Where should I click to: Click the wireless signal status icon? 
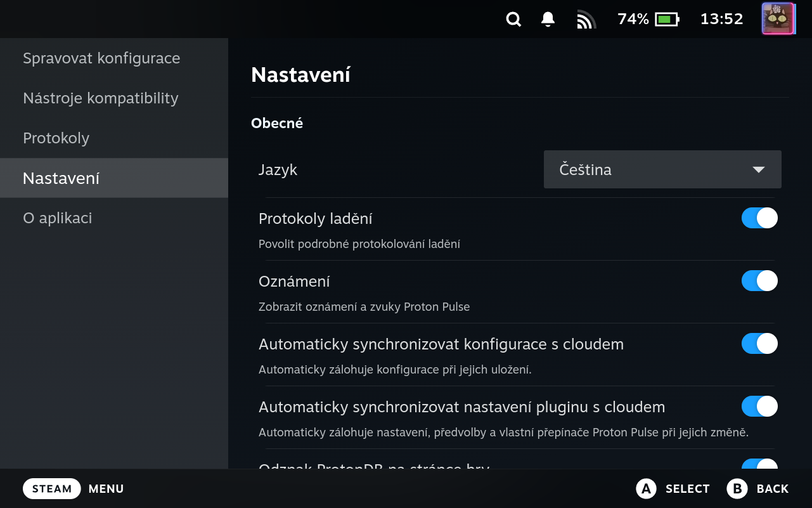coord(586,20)
